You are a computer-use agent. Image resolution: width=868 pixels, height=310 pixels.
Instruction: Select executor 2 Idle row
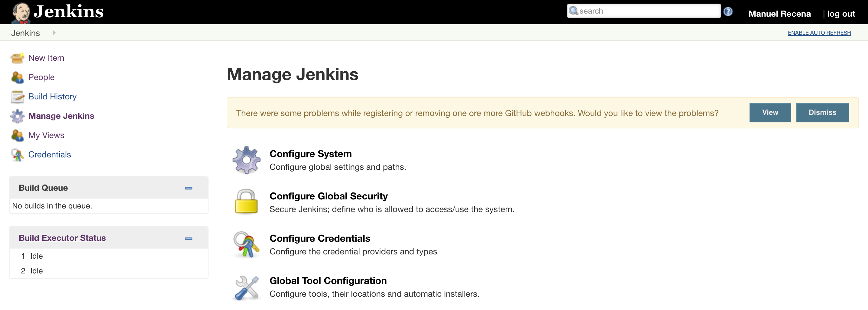click(108, 271)
